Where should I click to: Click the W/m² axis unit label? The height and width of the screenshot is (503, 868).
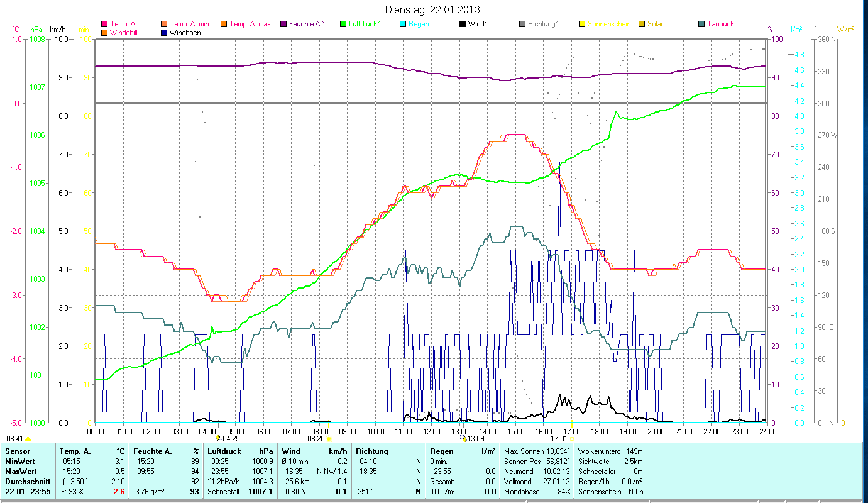pos(845,30)
